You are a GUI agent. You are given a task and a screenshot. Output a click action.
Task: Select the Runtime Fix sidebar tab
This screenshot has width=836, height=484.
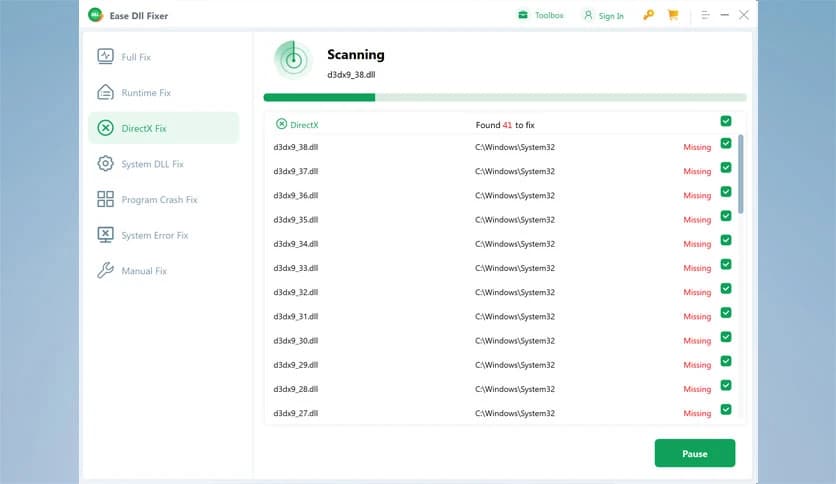click(x=164, y=92)
